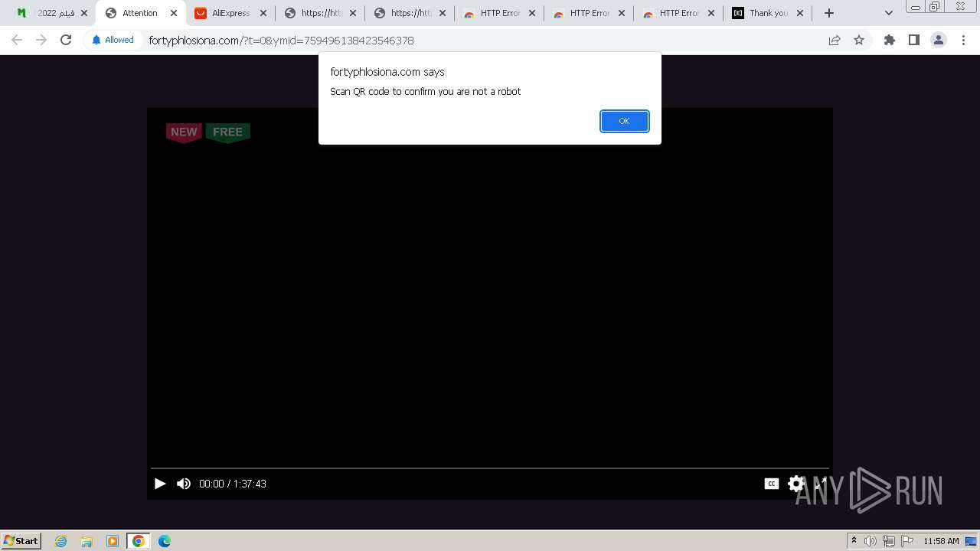This screenshot has height=551, width=980.
Task: Mute the video volume
Action: coord(184,484)
